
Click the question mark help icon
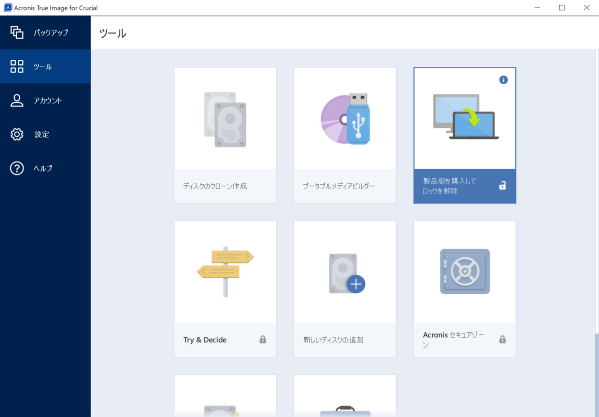(17, 168)
